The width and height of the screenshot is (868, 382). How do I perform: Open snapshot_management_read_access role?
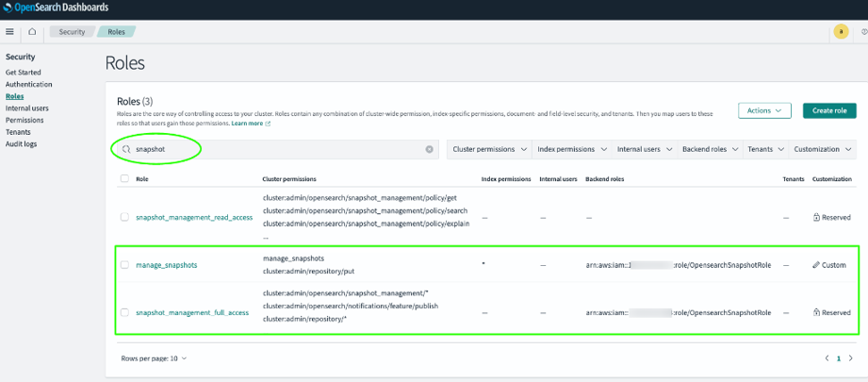(194, 218)
